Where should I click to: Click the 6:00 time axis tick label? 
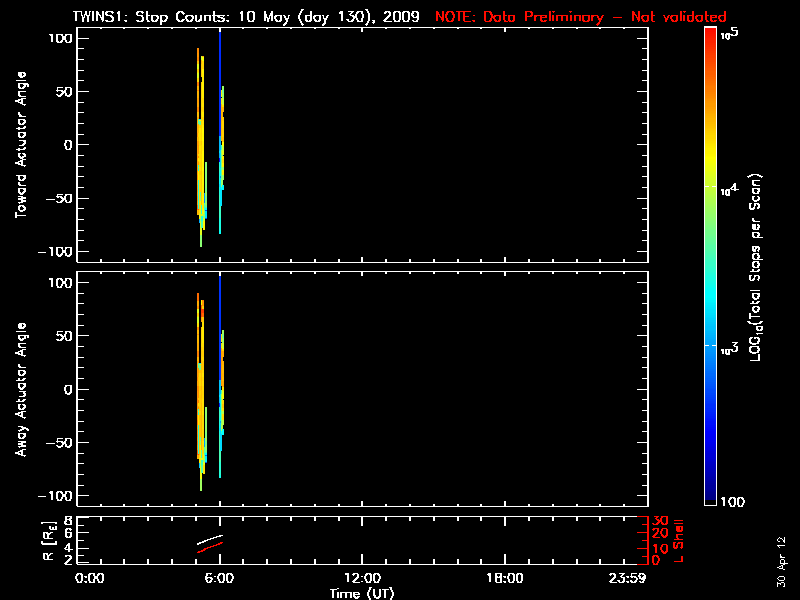pyautogui.click(x=220, y=578)
